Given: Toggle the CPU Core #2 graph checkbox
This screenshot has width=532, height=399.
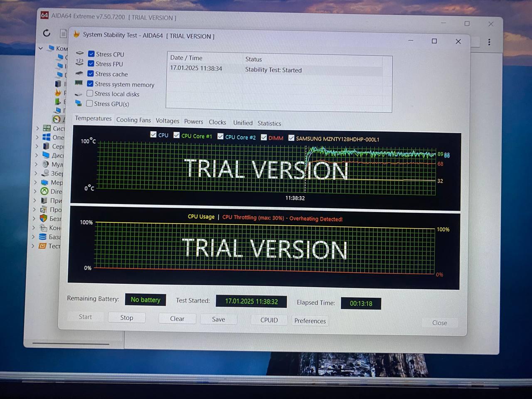Looking at the screenshot, I should tap(221, 136).
